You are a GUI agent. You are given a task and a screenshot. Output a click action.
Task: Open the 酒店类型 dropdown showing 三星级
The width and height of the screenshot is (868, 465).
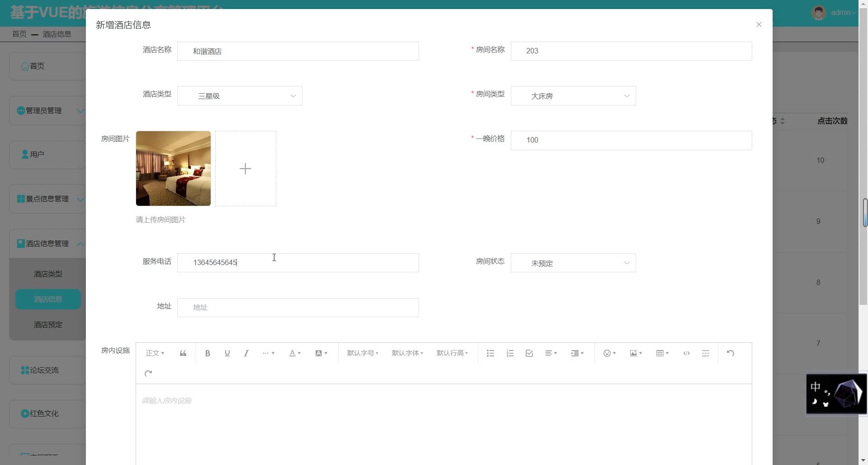tap(240, 96)
